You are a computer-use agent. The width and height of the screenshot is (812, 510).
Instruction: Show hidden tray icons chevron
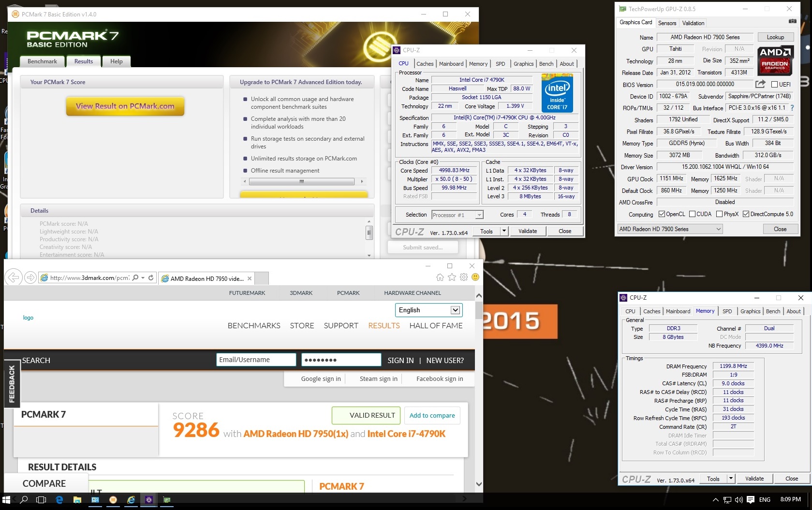[716, 500]
